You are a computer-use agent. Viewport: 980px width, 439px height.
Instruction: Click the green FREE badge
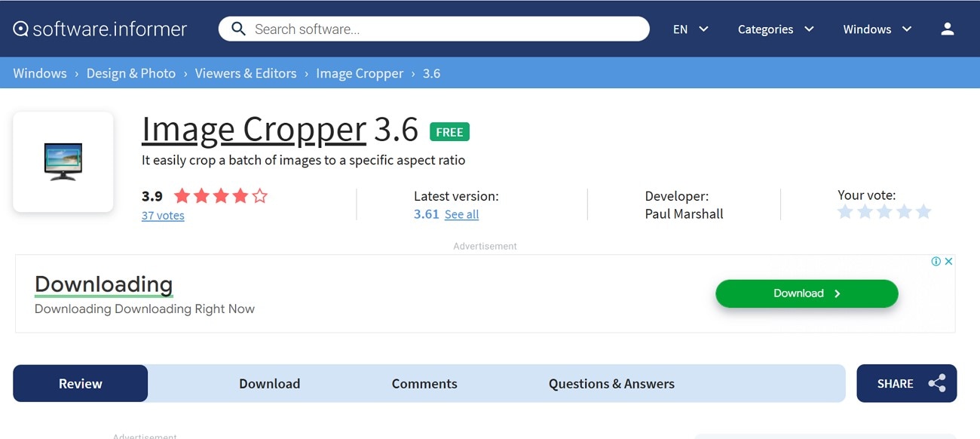click(x=449, y=132)
